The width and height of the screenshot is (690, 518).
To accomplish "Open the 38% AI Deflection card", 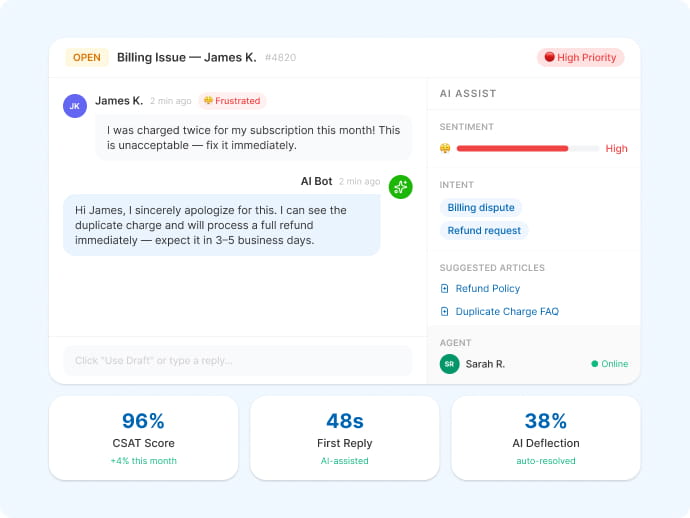I will pos(546,438).
